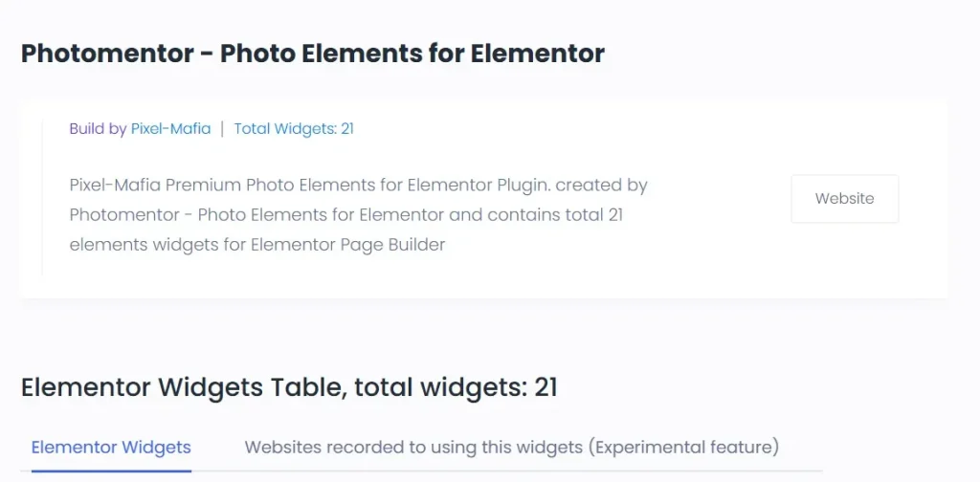The image size is (980, 482).
Task: Open the Websites recorded using widgets tab
Action: coord(511,448)
